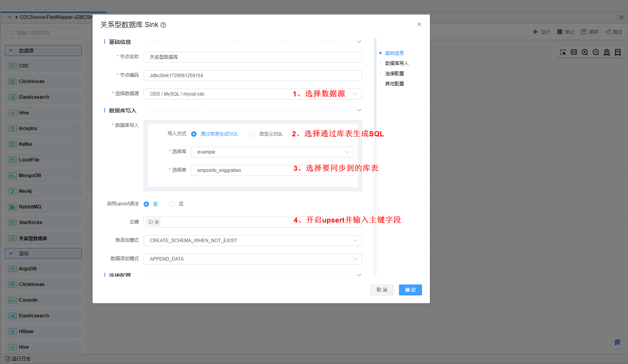Viewport: 628px width, 364px height.
Task: Choose 通过库表生成SQL radio option
Action: click(194, 134)
